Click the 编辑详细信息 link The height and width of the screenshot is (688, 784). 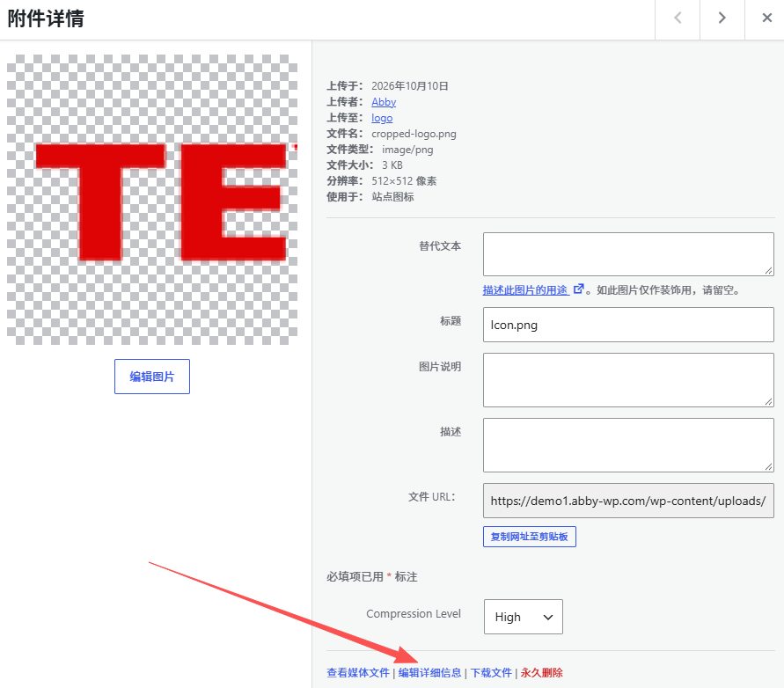[429, 672]
